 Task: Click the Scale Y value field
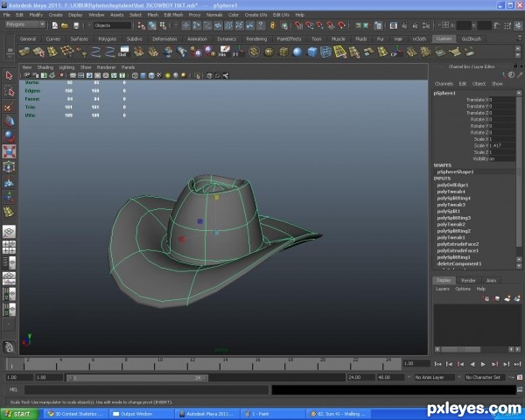502,146
